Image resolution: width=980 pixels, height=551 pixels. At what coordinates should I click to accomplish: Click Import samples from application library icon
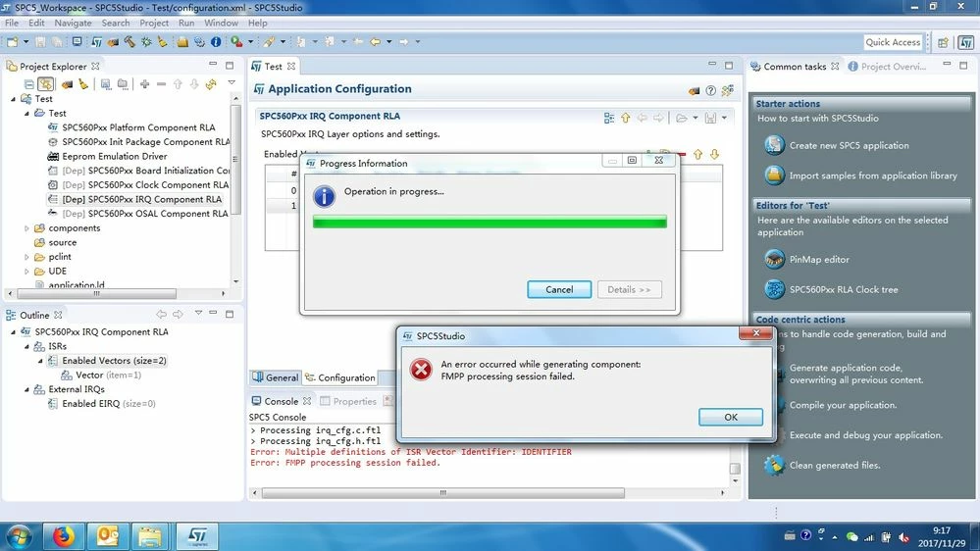[x=774, y=175]
